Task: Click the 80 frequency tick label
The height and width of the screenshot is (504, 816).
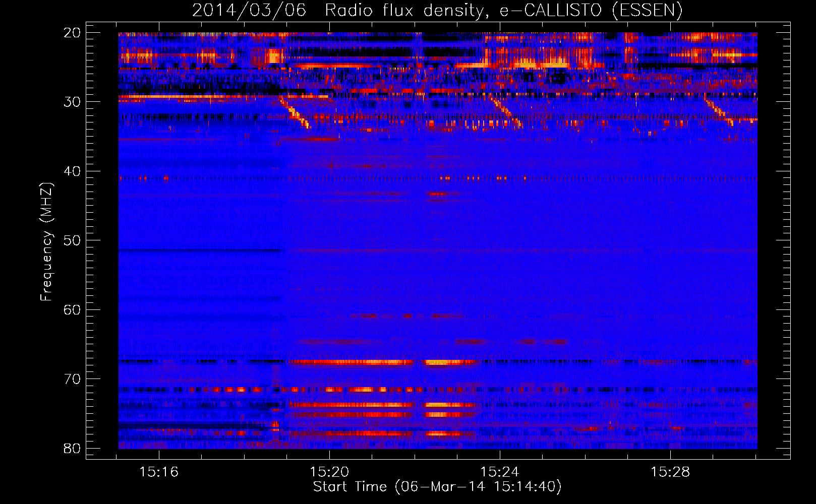Action: coord(72,449)
